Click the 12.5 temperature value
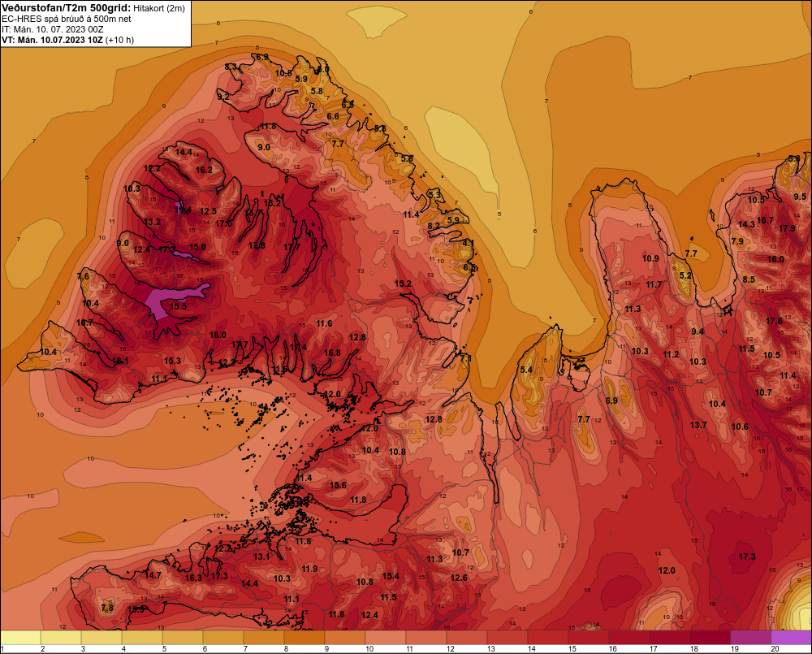Viewport: 812px width, 654px height. pos(208,211)
